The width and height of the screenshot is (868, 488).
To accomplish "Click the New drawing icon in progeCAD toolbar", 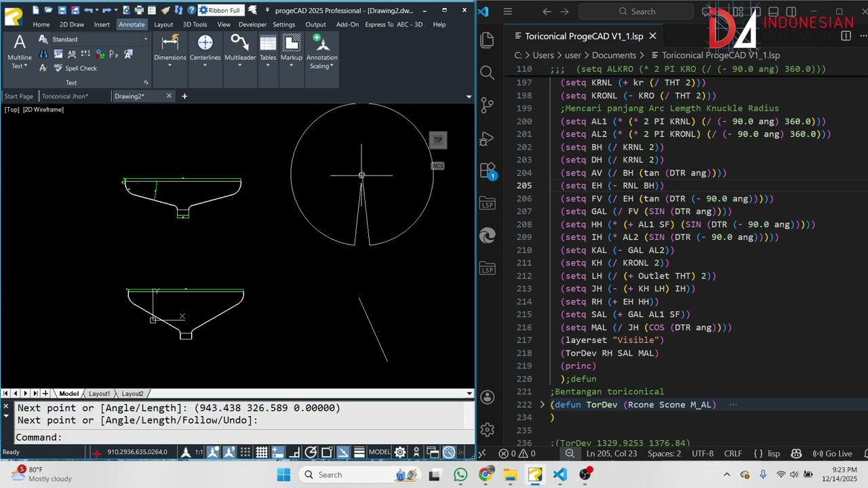I will [36, 10].
